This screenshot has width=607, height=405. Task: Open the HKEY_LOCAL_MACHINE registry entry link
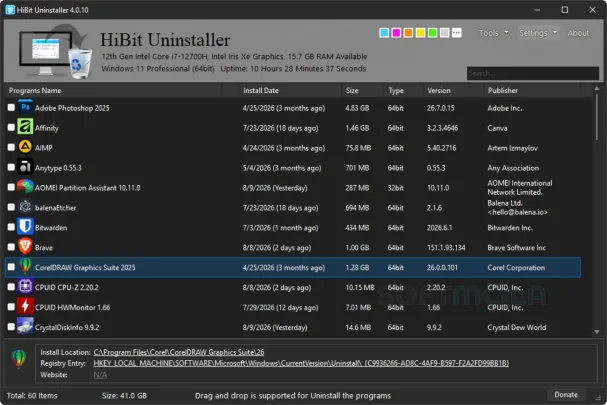(x=301, y=363)
